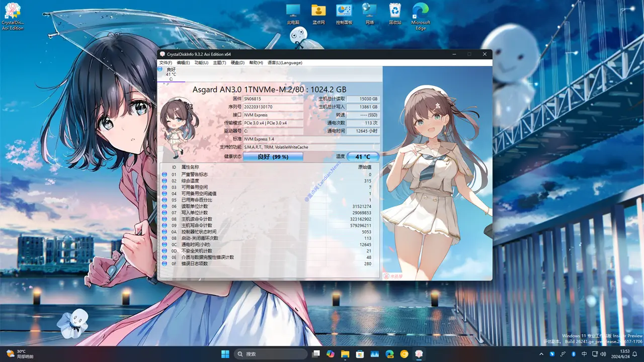The height and width of the screenshot is (362, 644).
Task: Open the 回收站 recycle bin icon
Action: 395,15
